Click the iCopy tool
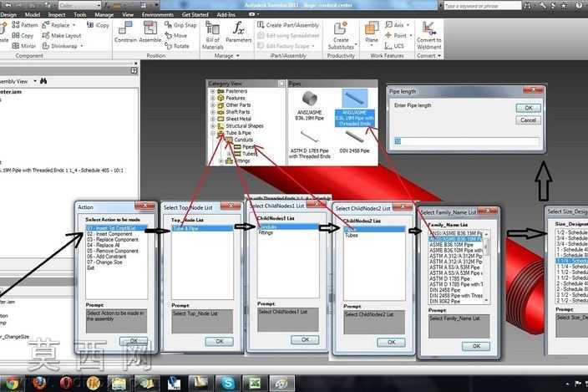 tap(98, 25)
